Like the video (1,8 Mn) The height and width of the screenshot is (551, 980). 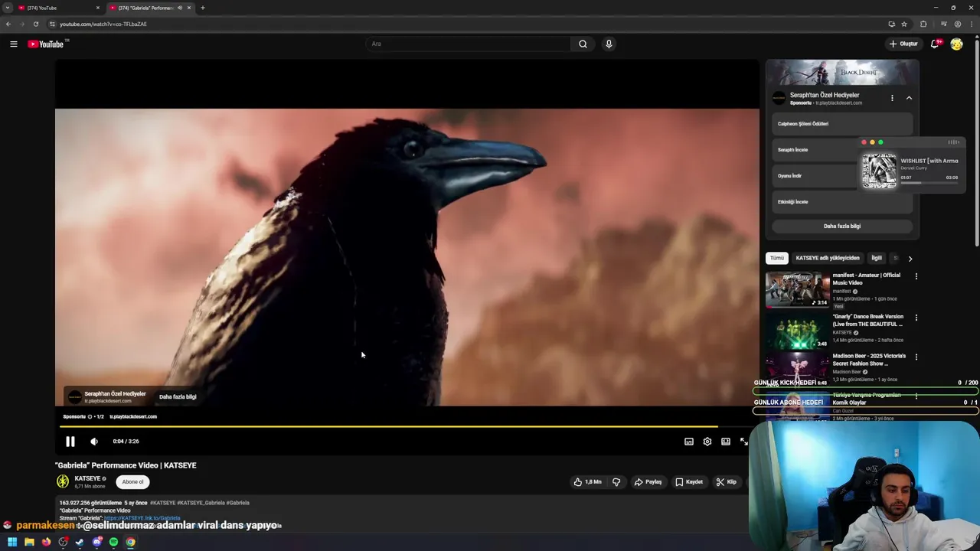tap(587, 482)
